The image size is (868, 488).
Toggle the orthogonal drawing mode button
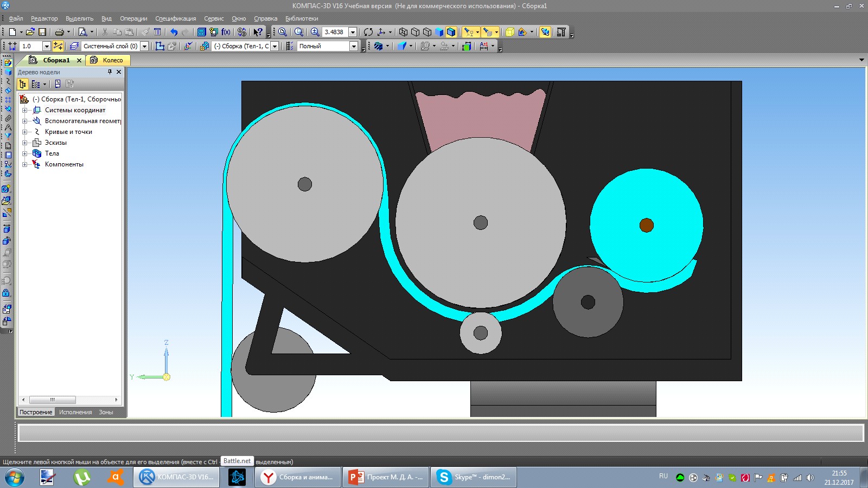[58, 46]
